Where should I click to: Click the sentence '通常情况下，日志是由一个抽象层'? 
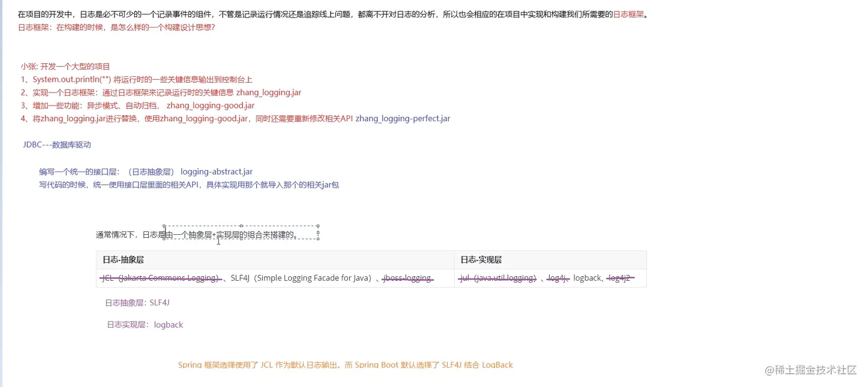point(197,235)
